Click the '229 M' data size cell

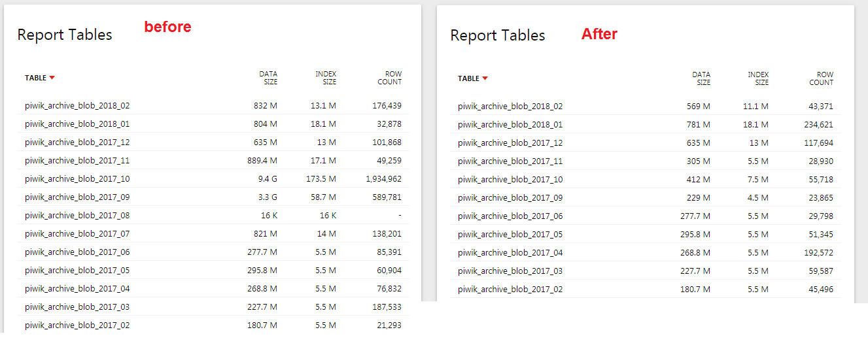click(699, 197)
